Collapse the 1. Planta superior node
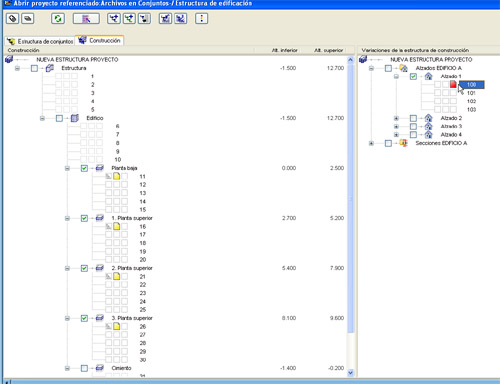The width and height of the screenshot is (500, 384). (67, 218)
